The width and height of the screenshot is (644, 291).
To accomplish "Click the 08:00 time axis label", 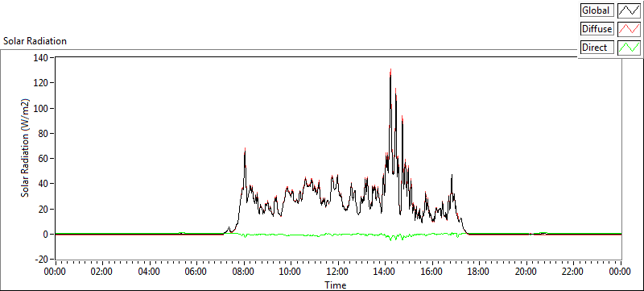I will [x=243, y=272].
